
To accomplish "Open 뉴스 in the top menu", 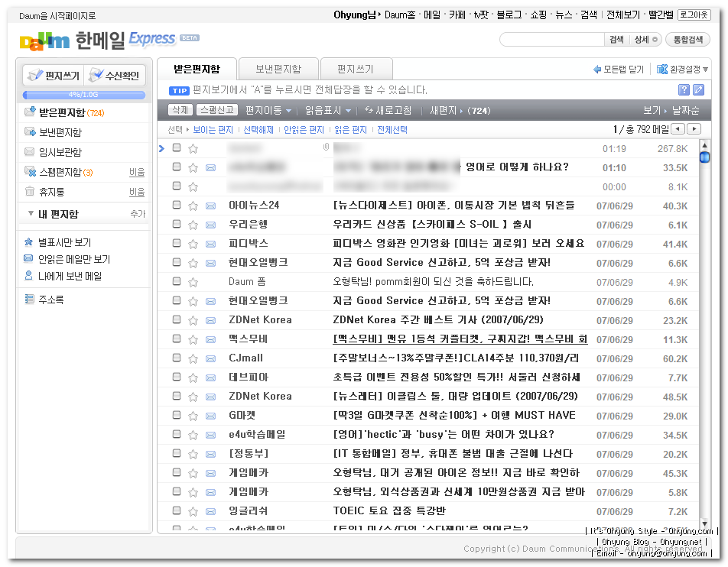I will (x=564, y=15).
